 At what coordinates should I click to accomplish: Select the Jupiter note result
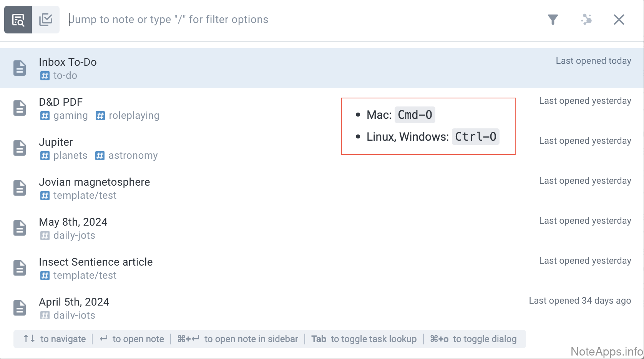point(56,142)
